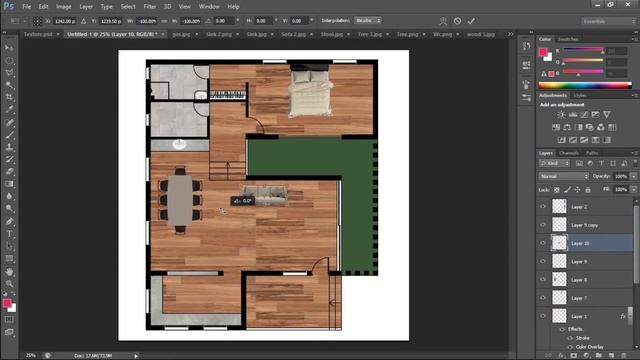The width and height of the screenshot is (640, 360).
Task: Hide Layer 9 copy visibility eye
Action: pyautogui.click(x=543, y=225)
